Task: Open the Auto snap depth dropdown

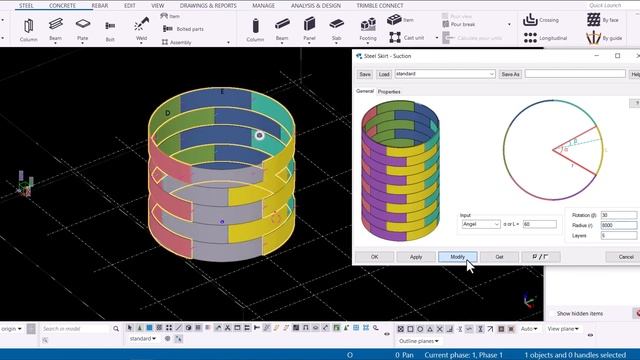Action: [529, 329]
